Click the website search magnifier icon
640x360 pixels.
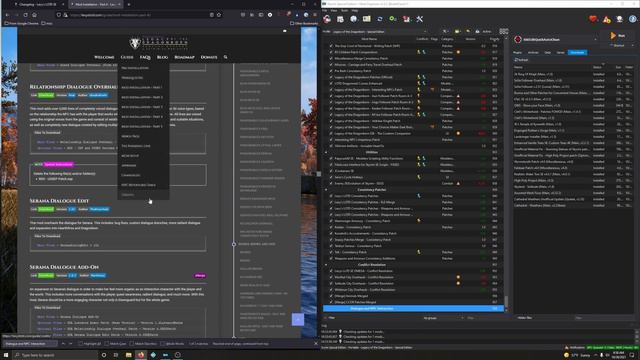tap(225, 57)
